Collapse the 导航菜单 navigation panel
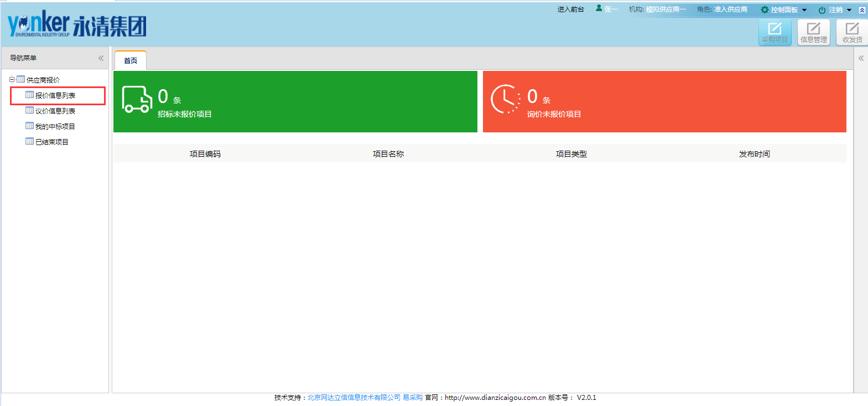This screenshot has width=868, height=406. point(101,58)
